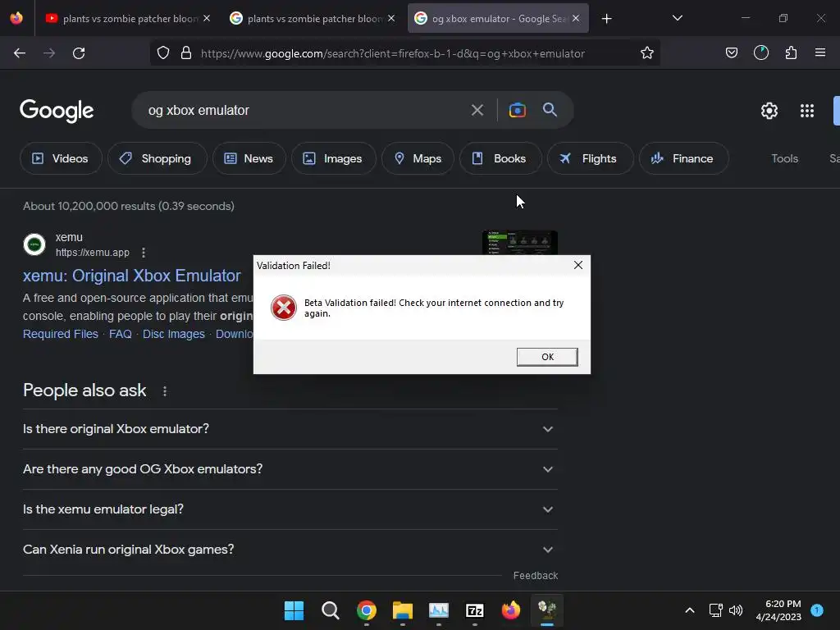Filter results by Books
This screenshot has height=630, width=840.
tap(500, 158)
